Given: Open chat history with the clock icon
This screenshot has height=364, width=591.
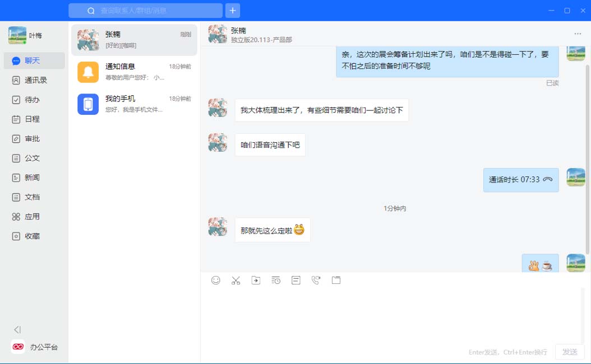Looking at the screenshot, I should click(x=276, y=281).
